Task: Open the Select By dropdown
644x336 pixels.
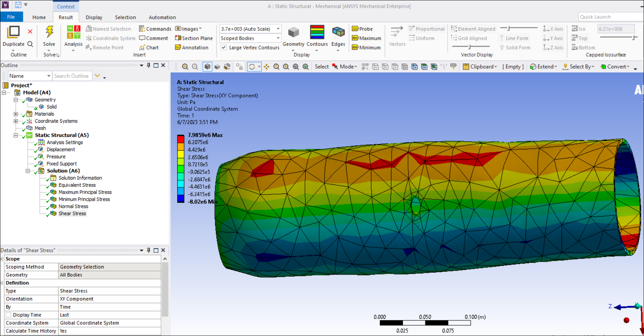Action: click(578, 66)
